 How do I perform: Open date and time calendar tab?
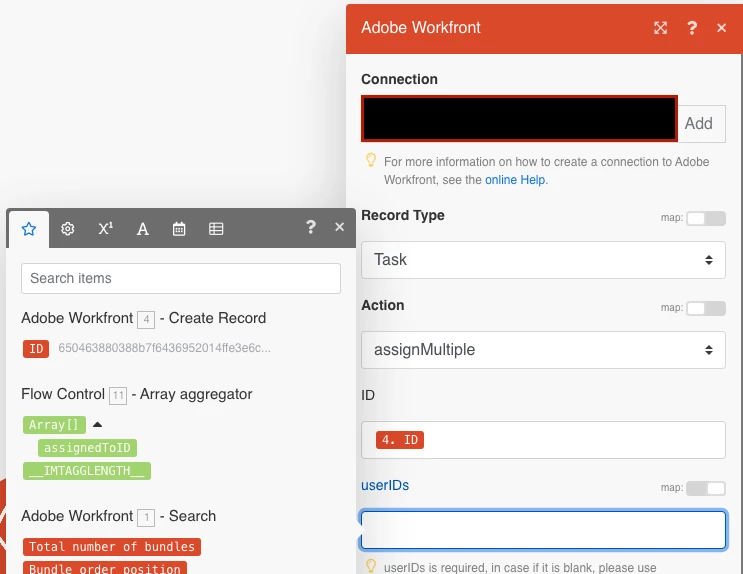179,229
